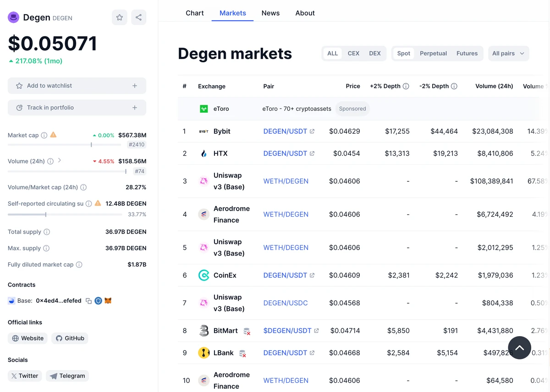Select the Futures filter
This screenshot has height=392, width=550.
pyautogui.click(x=467, y=53)
